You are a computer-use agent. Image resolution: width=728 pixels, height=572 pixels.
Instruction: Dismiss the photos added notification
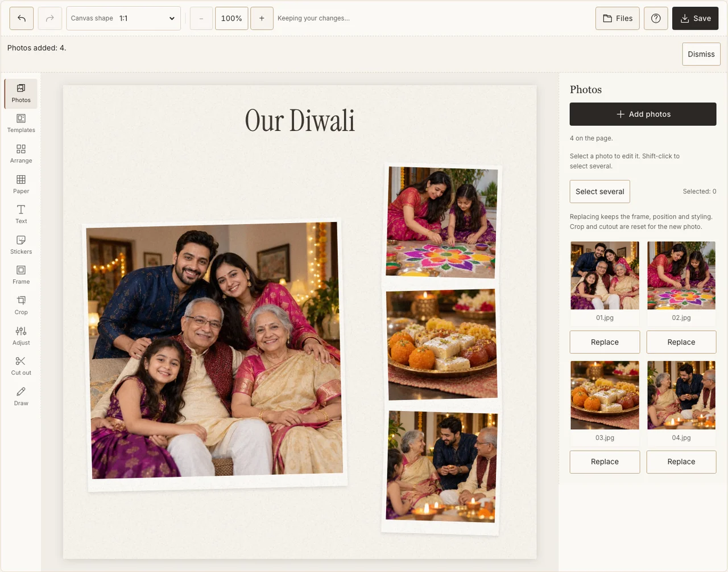point(701,54)
